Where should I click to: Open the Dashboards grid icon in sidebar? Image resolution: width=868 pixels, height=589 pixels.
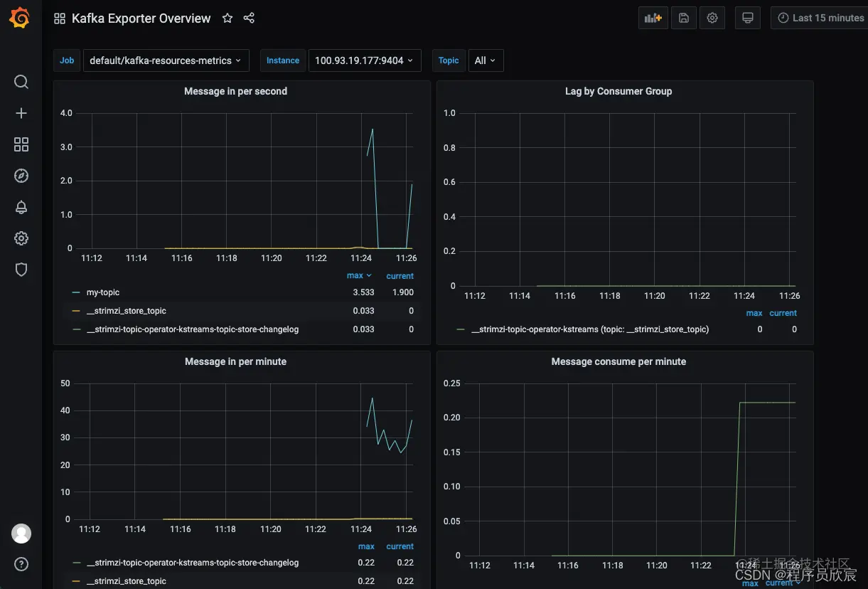click(21, 144)
